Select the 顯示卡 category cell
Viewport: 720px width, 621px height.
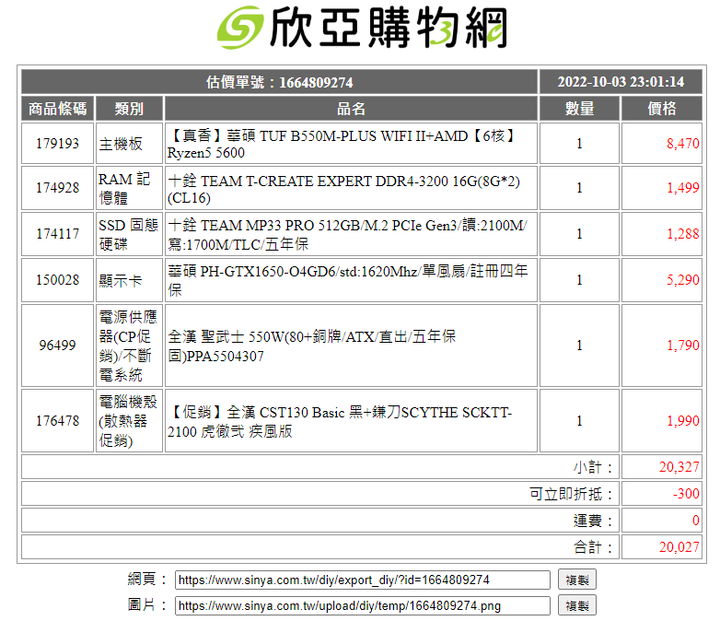pyautogui.click(x=129, y=280)
